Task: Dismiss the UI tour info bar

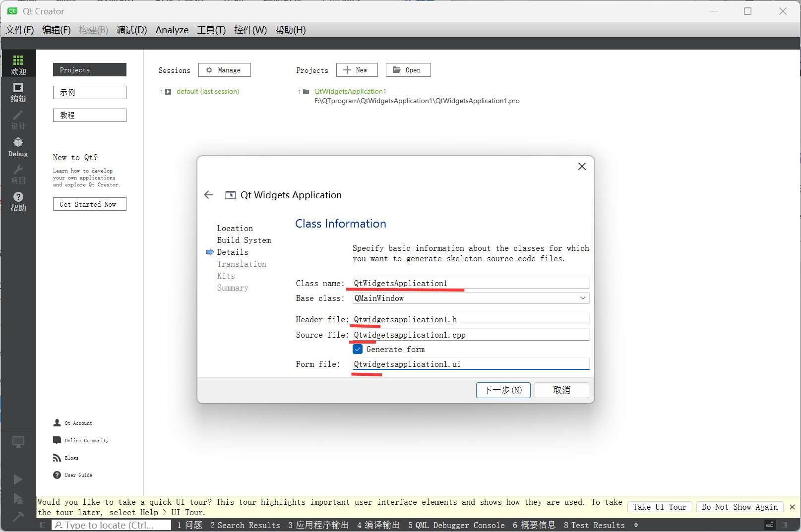Action: click(792, 507)
